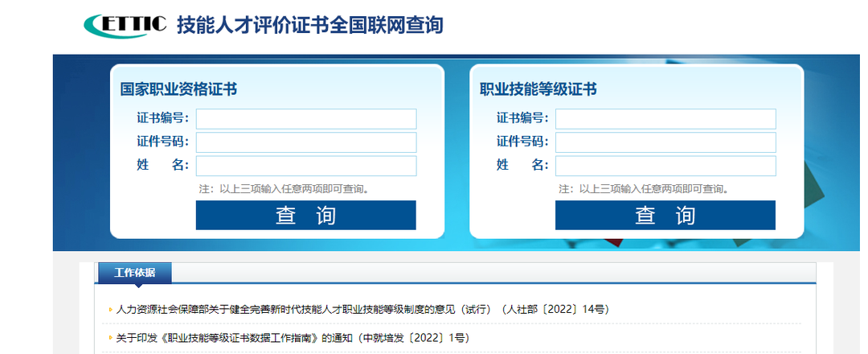
Task: Click the 证书编号 label in 职业技能等级证书 panel
Action: (522, 118)
